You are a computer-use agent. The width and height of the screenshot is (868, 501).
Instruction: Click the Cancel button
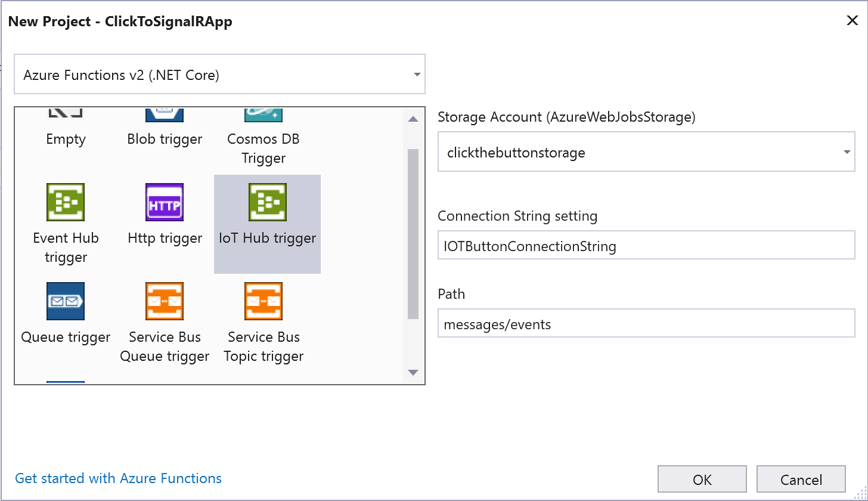point(801,480)
